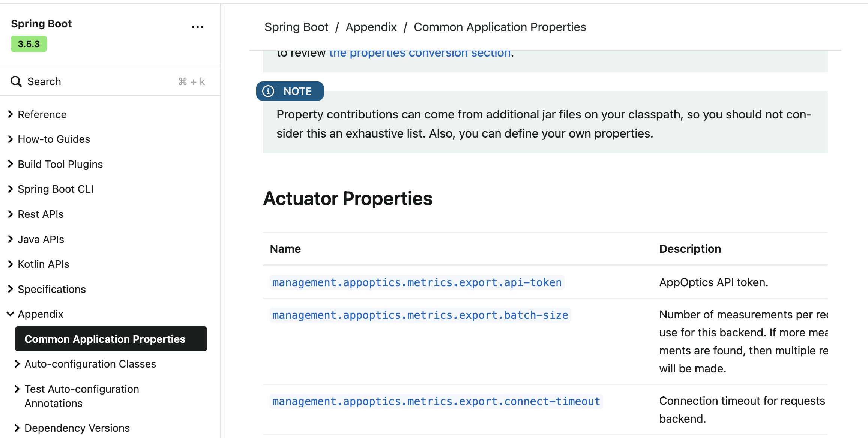The width and height of the screenshot is (868, 438).
Task: Click the search magnifier icon
Action: click(16, 81)
